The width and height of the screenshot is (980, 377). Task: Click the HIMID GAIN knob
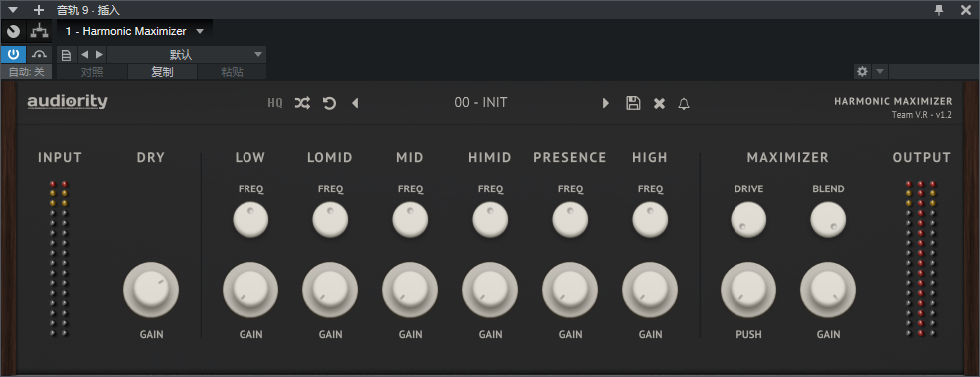coord(491,290)
